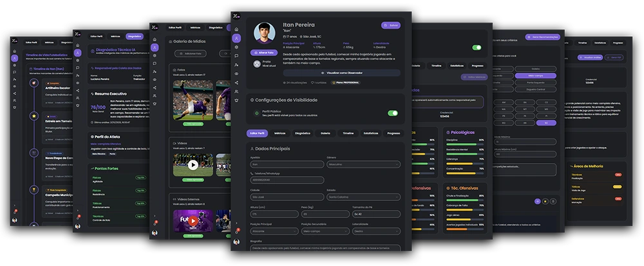Click the Salvar button
Screen dimensions: 644x266
click(x=390, y=25)
